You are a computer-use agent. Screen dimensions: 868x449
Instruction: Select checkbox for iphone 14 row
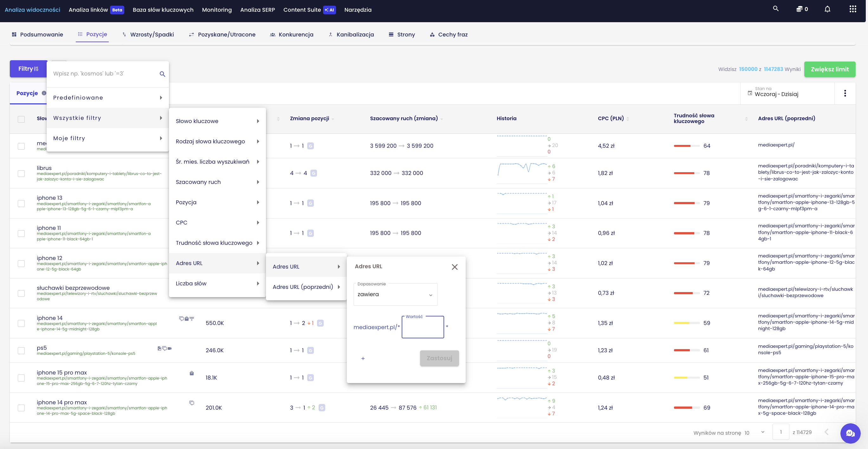point(21,324)
